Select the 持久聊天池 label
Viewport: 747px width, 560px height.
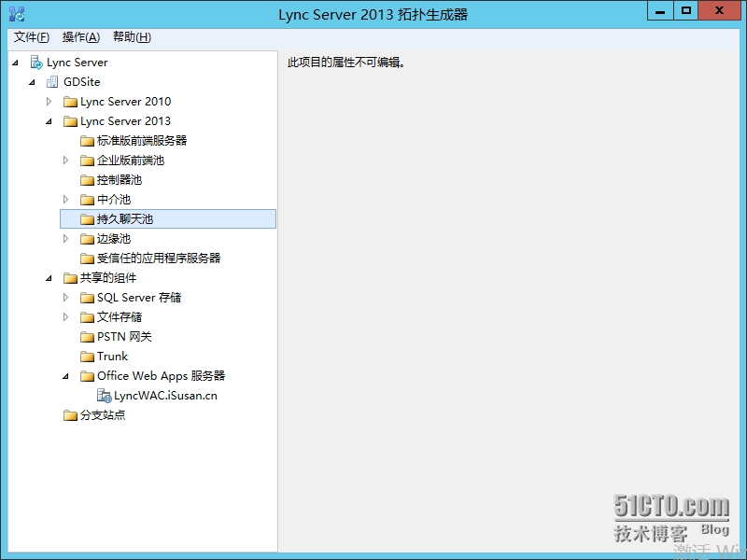[125, 219]
